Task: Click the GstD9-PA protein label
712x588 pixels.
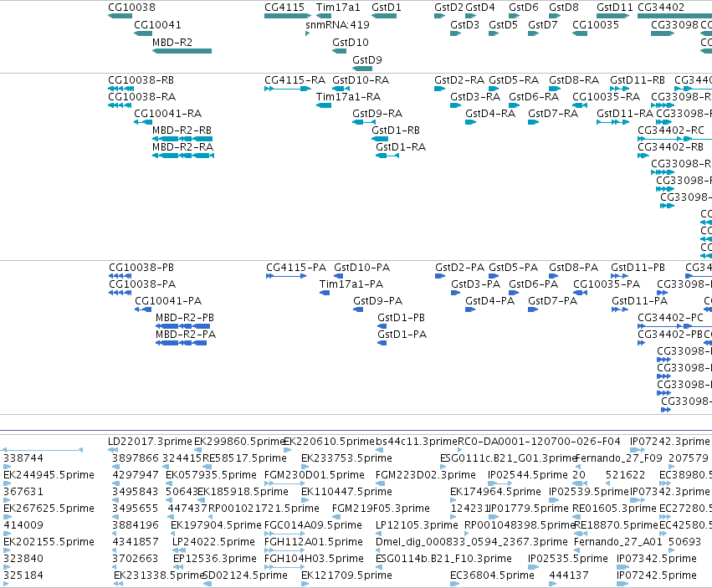Action: pos(378,301)
